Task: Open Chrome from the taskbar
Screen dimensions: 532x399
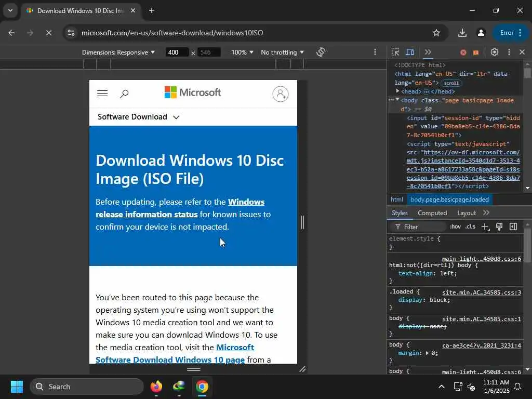Action: coord(202,387)
